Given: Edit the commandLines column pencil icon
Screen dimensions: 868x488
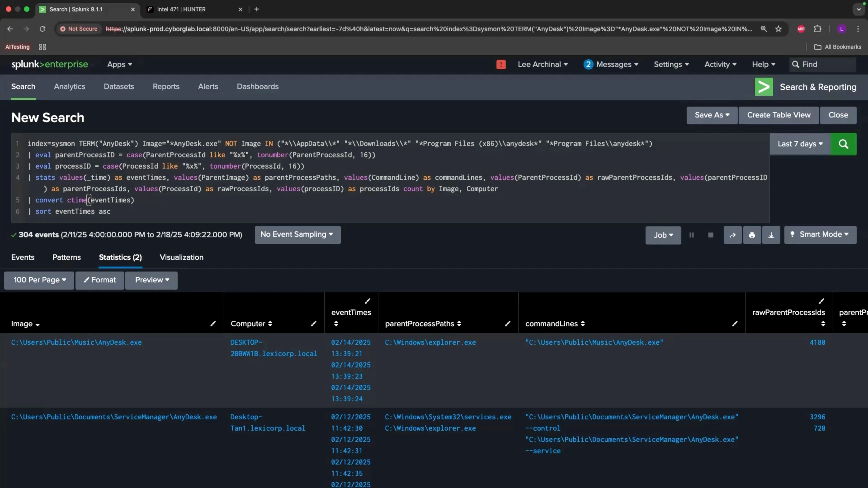Looking at the screenshot, I should (735, 324).
